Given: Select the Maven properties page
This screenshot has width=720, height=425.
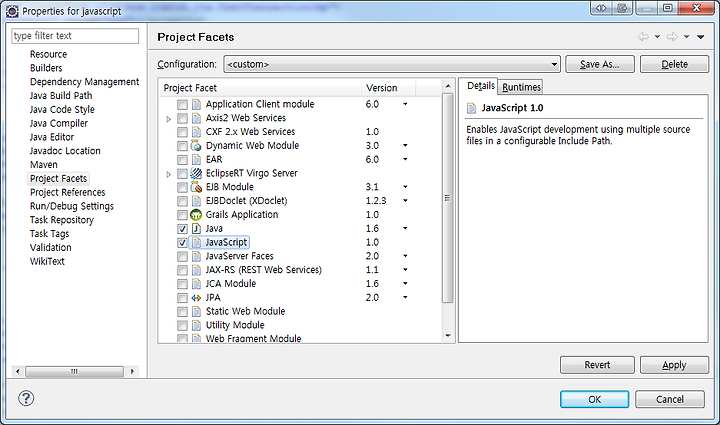Looking at the screenshot, I should point(44,164).
